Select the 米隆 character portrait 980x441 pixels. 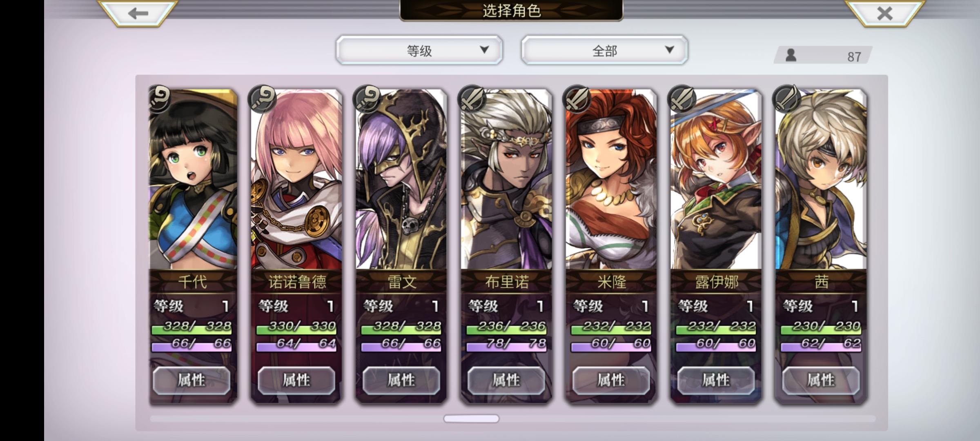click(611, 180)
